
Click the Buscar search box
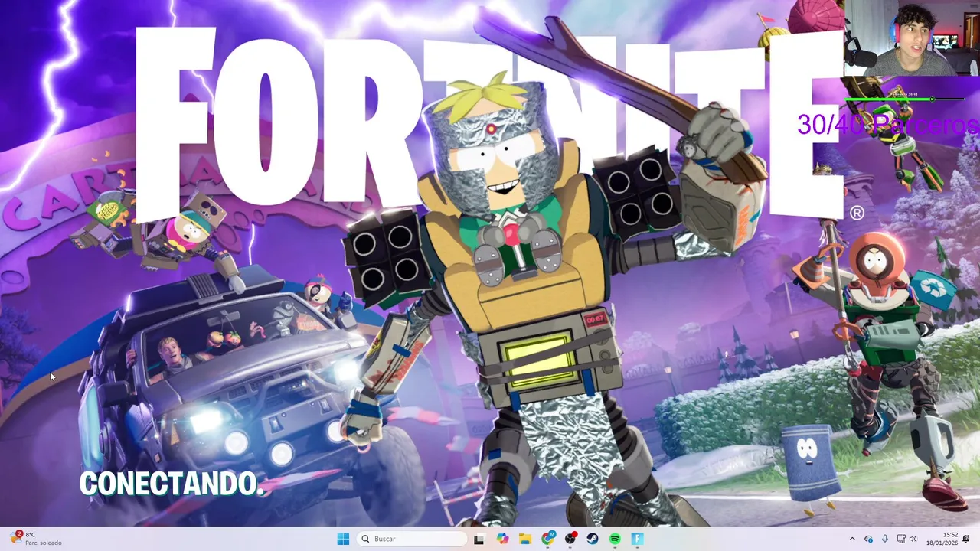tap(412, 539)
